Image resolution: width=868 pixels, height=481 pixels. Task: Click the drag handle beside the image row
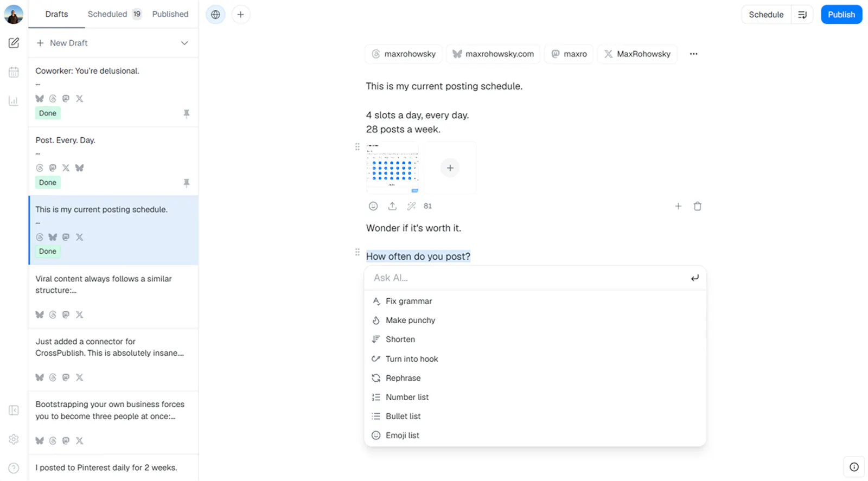point(357,146)
